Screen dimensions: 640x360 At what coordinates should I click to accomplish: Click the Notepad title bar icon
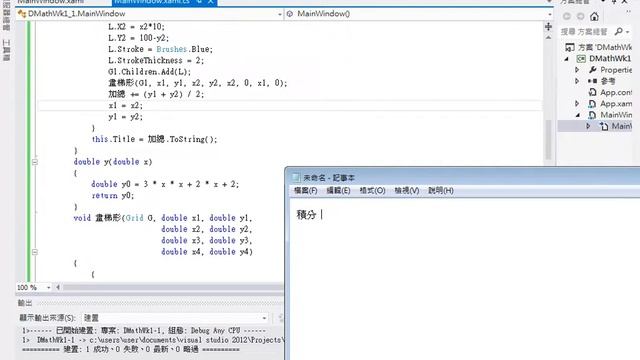(x=296, y=178)
